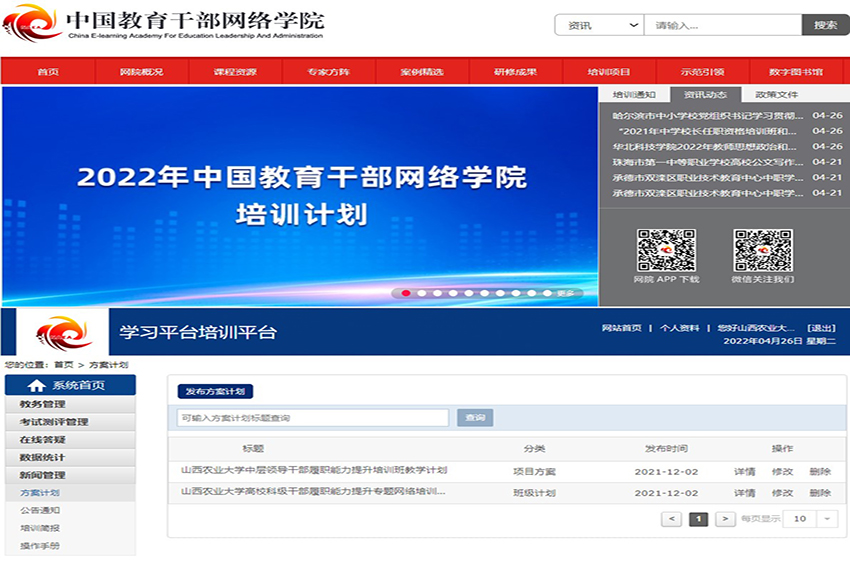Click the 方案计划标题 query input field
Viewport: 850px width, 561px height.
point(313,418)
